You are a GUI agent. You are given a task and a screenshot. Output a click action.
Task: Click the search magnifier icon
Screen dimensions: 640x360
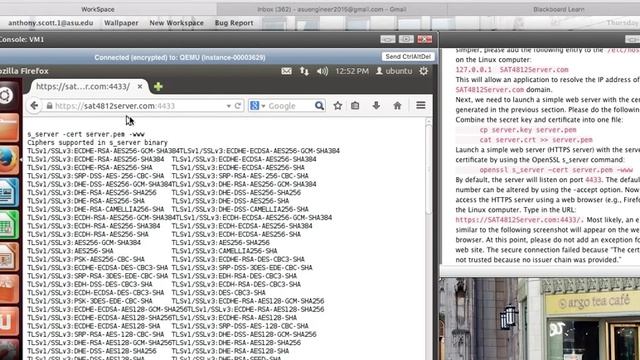point(319,106)
